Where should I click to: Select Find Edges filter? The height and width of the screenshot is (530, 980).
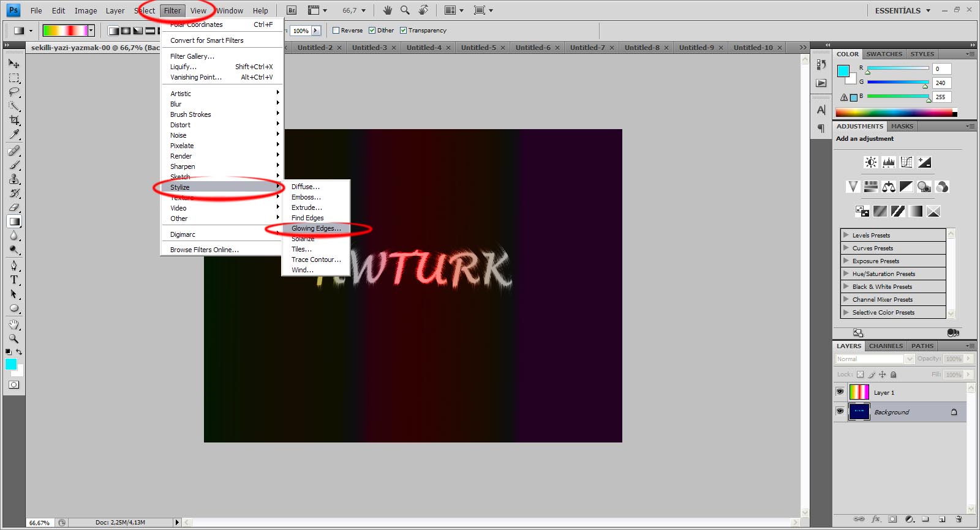point(316,218)
